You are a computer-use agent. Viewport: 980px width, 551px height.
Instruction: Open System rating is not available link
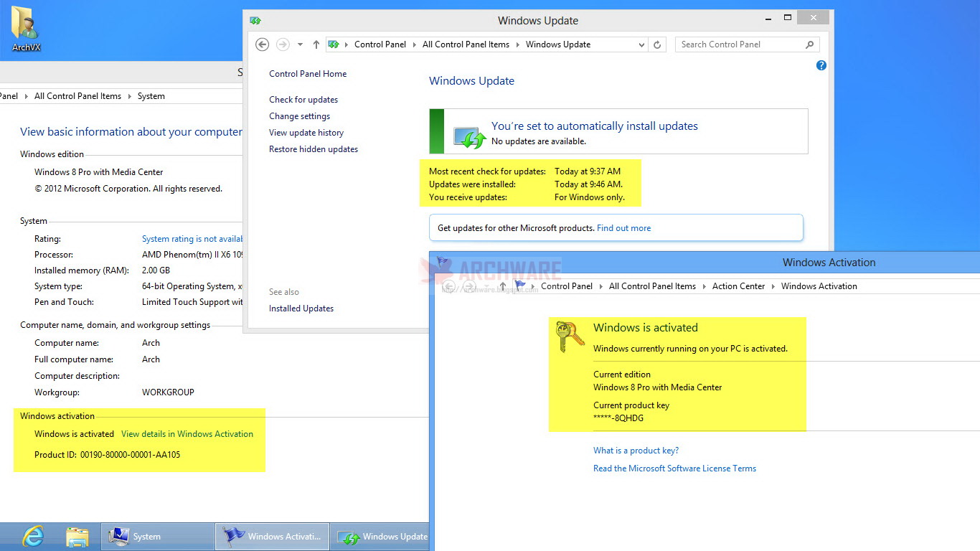click(192, 239)
